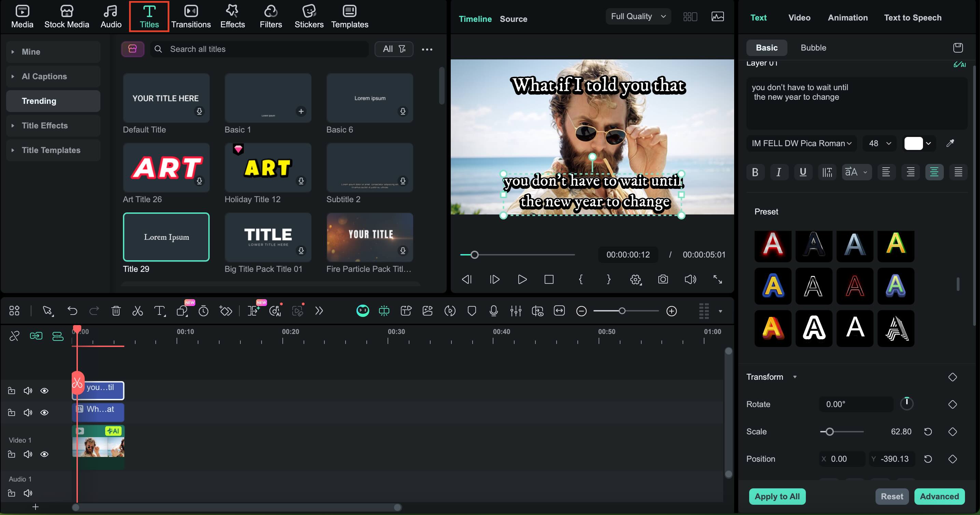Click the eyedropper color picker
Screen dimensions: 980x515
[950, 143]
